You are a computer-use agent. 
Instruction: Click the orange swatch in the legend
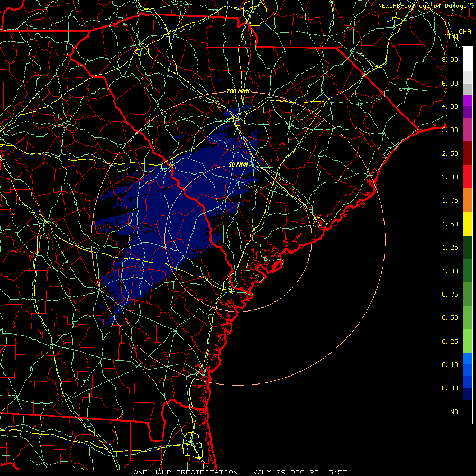pos(467,200)
